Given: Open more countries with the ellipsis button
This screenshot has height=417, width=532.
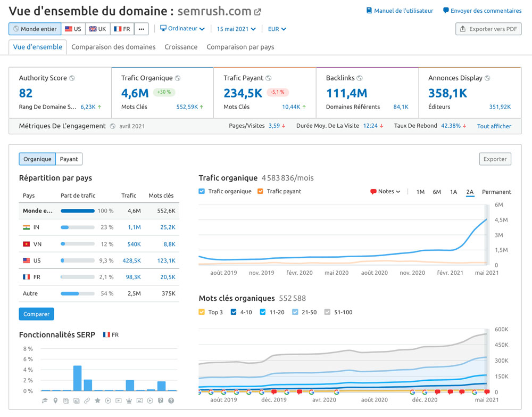Looking at the screenshot, I should point(142,29).
